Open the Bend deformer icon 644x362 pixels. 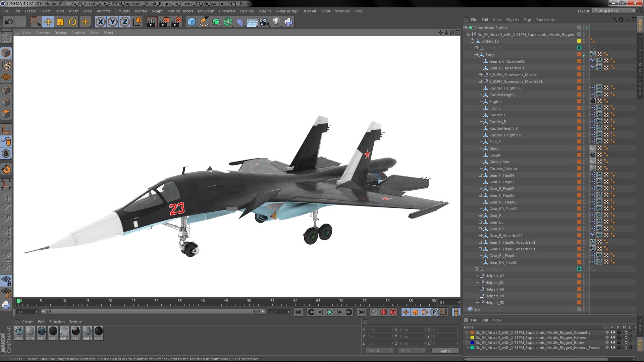pyautogui.click(x=240, y=22)
